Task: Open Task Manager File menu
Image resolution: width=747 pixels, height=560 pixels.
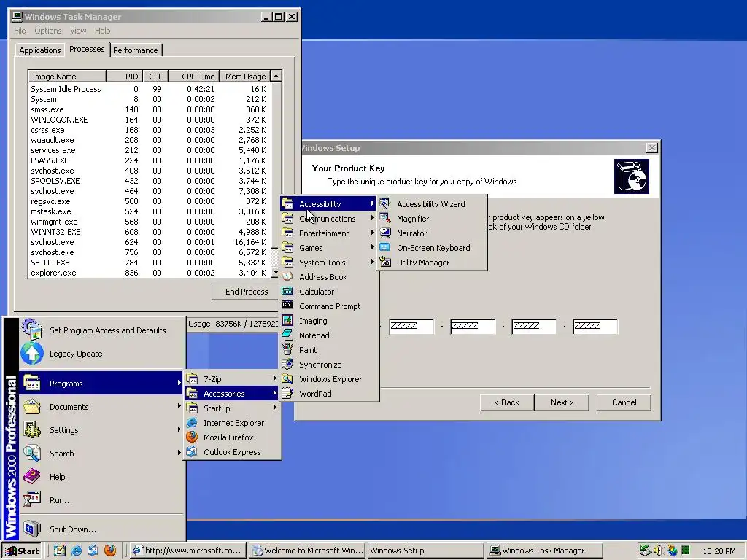Action: pyautogui.click(x=20, y=31)
